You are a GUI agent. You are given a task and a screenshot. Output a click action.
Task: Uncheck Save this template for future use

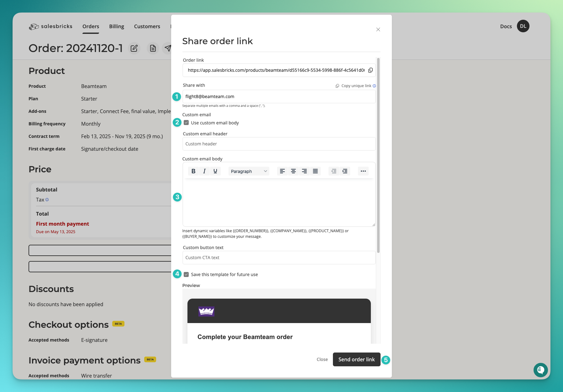click(186, 274)
